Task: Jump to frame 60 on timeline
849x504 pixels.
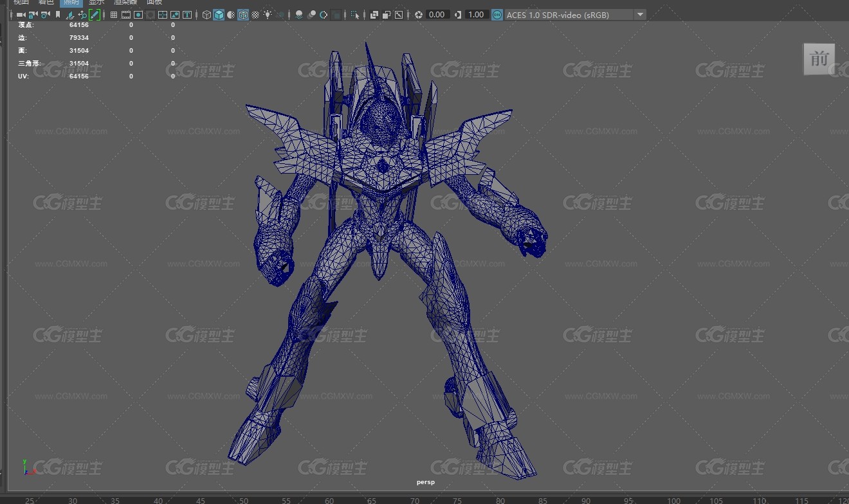Action: (329, 500)
